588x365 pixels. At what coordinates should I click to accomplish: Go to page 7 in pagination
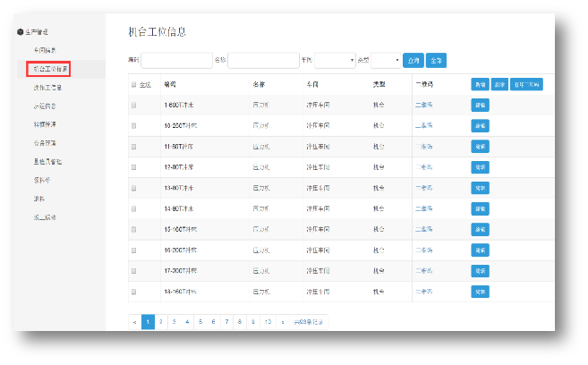pyautogui.click(x=226, y=322)
